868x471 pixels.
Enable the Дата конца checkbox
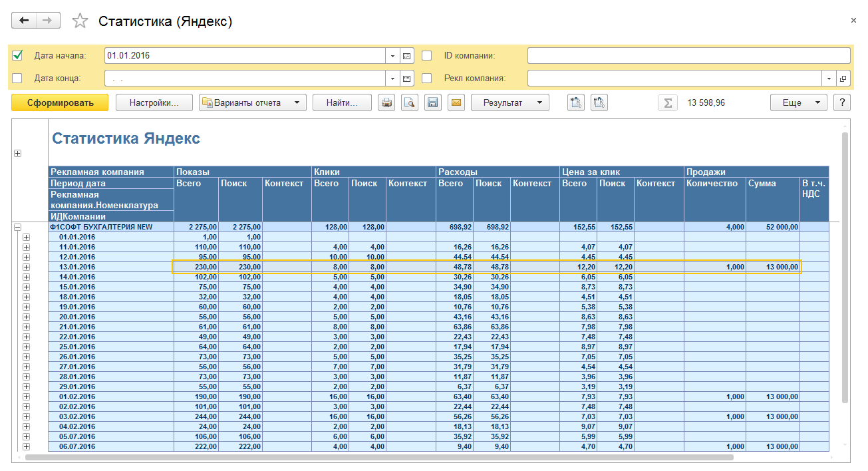[x=17, y=78]
